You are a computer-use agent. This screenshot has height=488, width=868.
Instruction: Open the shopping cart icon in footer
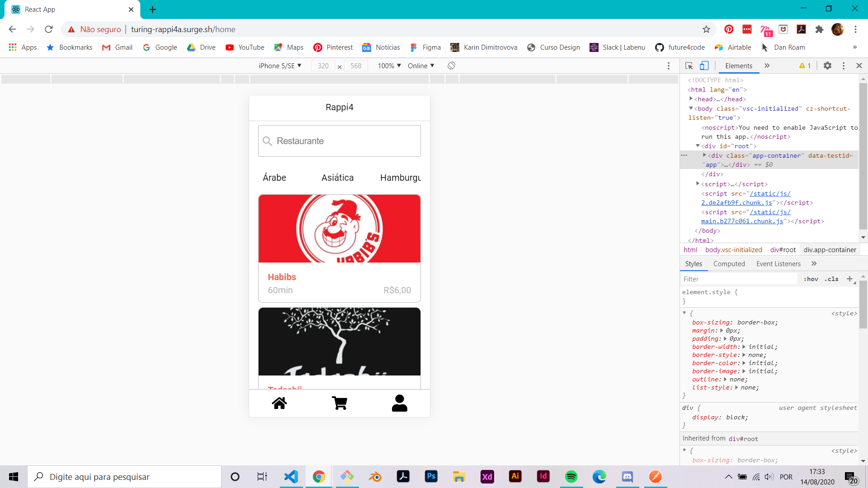[339, 403]
